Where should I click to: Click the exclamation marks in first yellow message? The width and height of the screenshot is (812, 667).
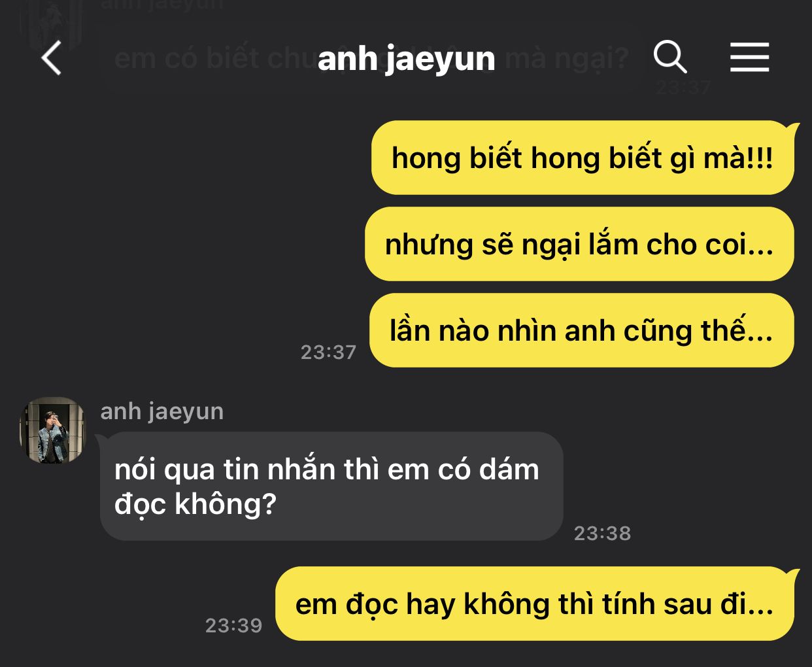[x=760, y=158]
